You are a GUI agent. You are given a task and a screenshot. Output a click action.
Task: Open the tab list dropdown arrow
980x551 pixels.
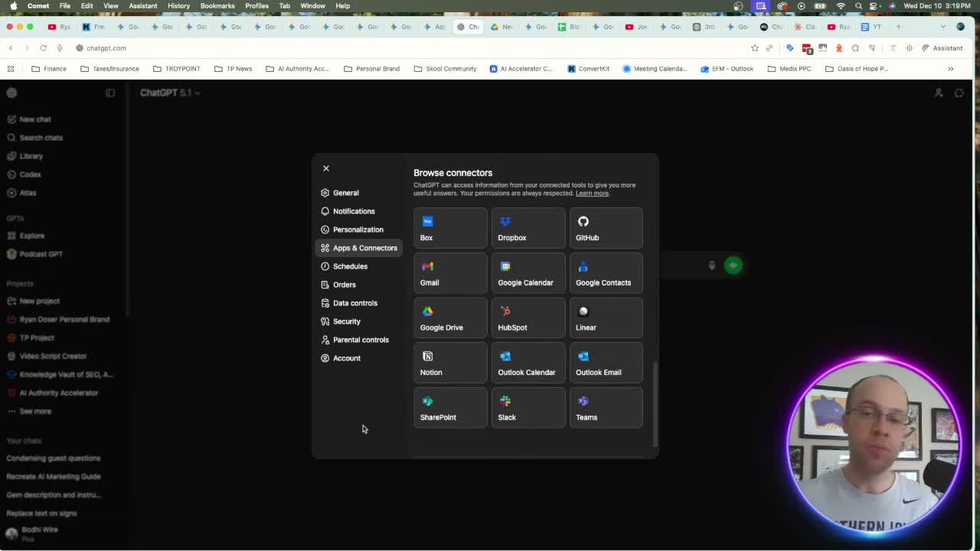943,27
